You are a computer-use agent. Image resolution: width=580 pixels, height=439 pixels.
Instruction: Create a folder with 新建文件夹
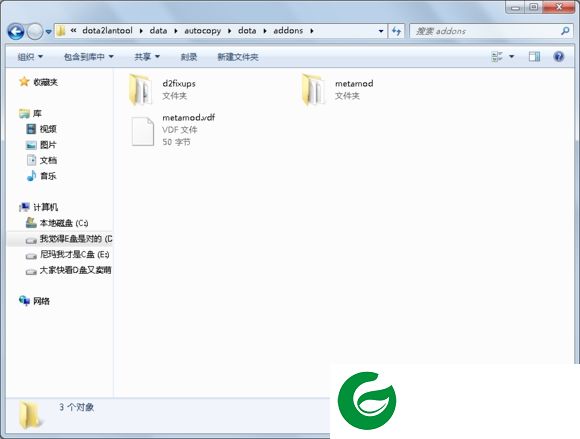pyautogui.click(x=237, y=57)
